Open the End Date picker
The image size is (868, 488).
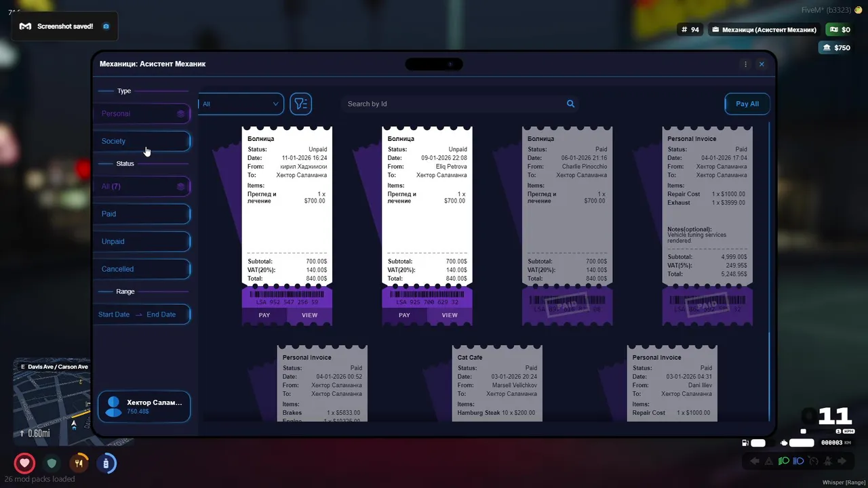point(161,314)
